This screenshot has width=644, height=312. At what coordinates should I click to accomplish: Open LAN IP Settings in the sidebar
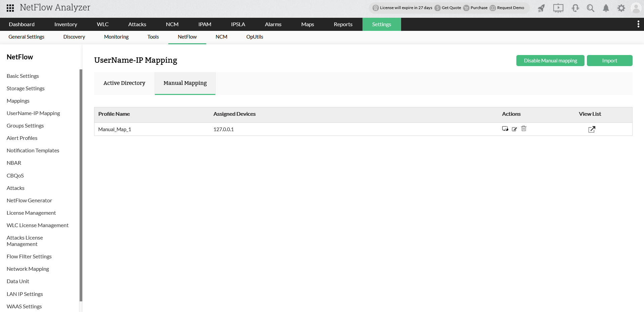click(25, 294)
